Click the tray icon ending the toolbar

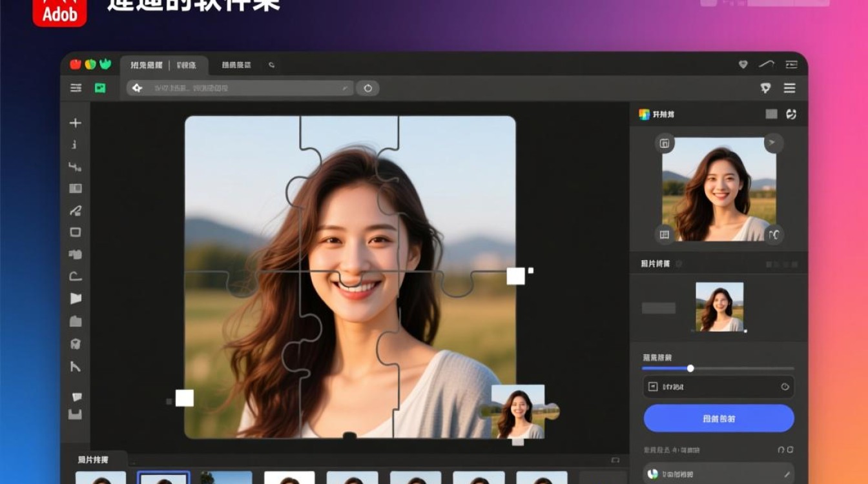[76, 414]
